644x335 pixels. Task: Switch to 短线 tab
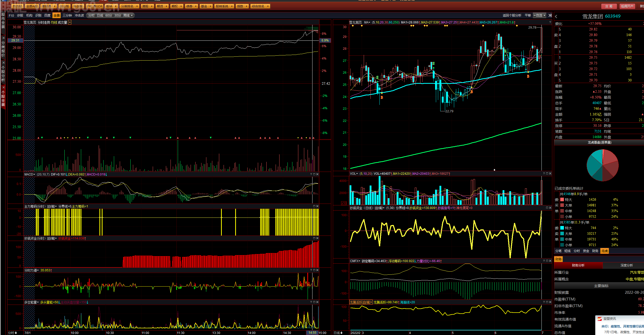(567, 251)
